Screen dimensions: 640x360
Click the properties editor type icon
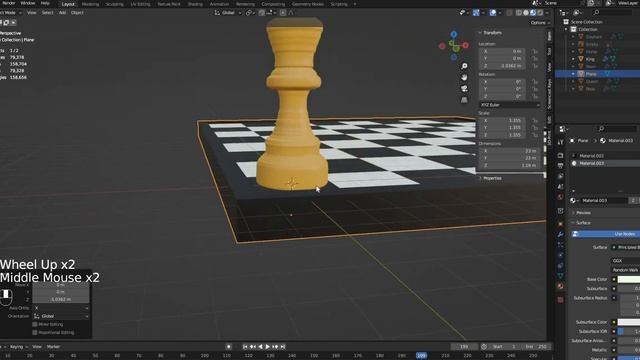[x=563, y=129]
